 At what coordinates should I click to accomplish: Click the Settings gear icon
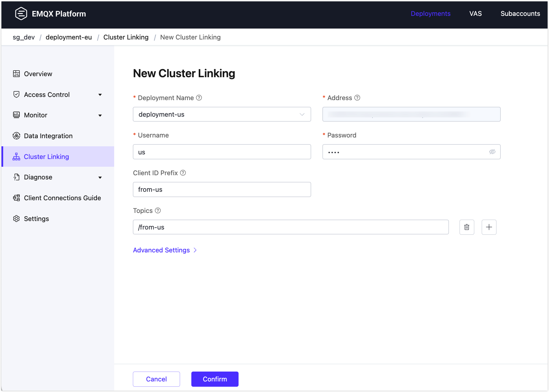pyautogui.click(x=16, y=219)
